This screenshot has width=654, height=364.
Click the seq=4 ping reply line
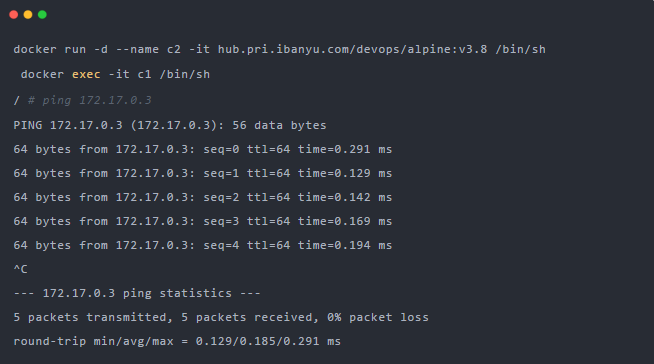pyautogui.click(x=203, y=245)
